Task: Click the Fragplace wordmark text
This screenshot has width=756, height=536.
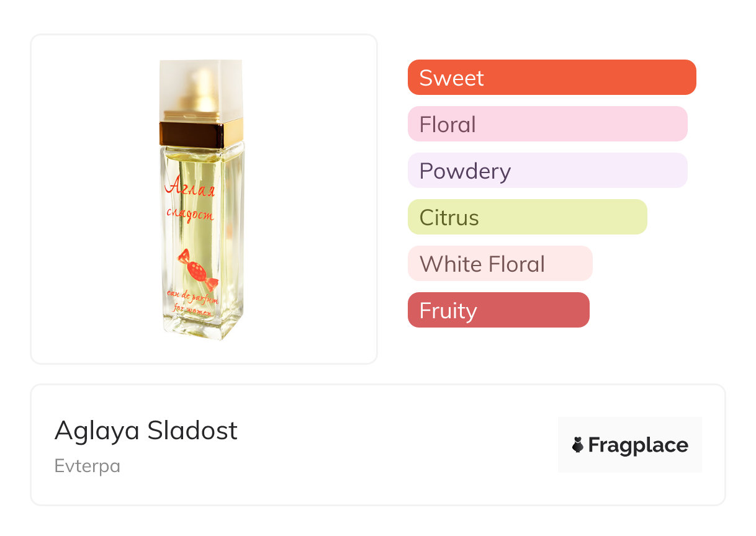Action: coord(638,445)
